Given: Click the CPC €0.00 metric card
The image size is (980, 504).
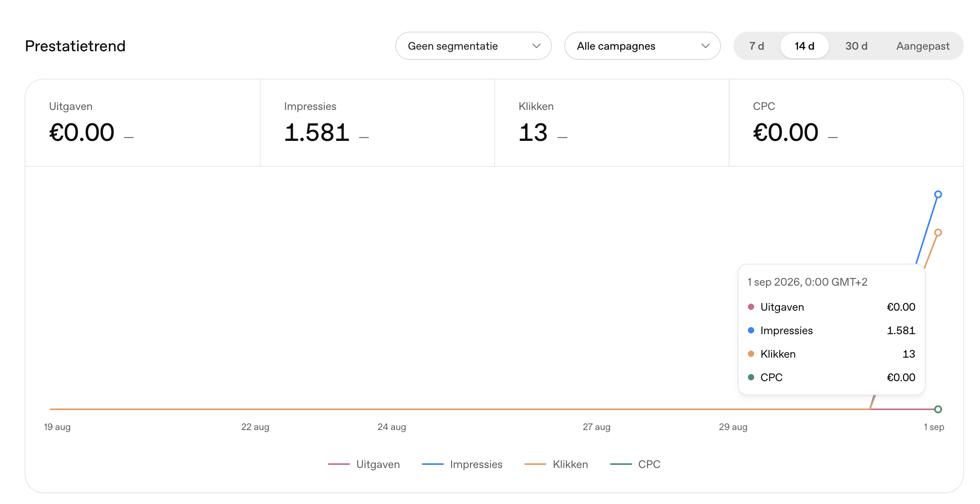Looking at the screenshot, I should point(846,123).
